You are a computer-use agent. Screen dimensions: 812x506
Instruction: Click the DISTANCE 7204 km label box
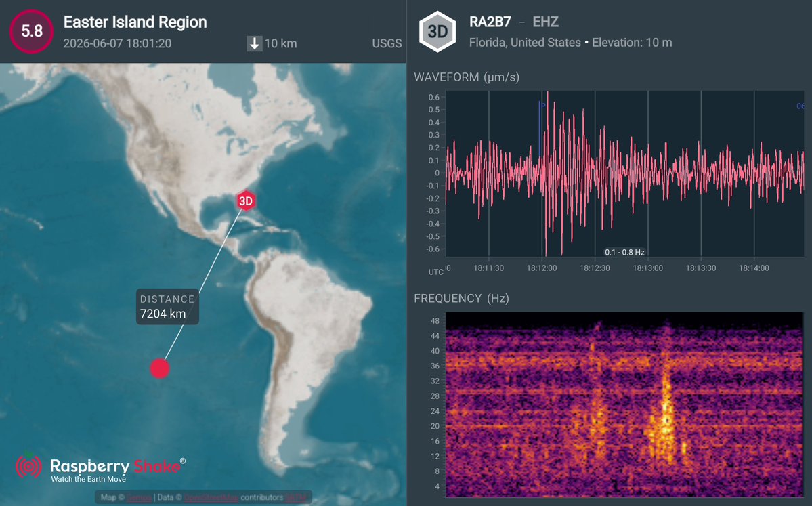click(x=167, y=307)
